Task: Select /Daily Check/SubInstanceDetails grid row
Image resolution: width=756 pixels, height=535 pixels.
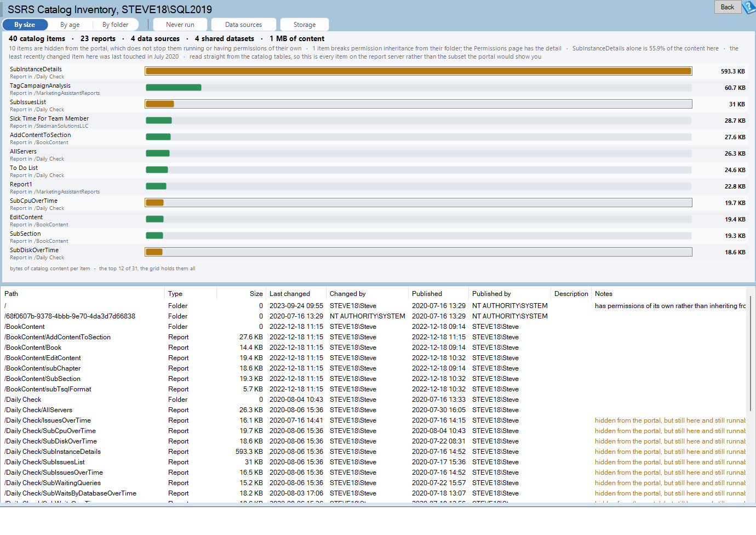Action: 374,452
